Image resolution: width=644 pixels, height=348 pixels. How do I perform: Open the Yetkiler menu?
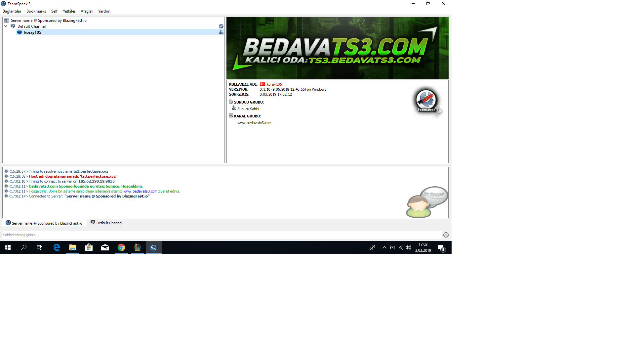69,11
